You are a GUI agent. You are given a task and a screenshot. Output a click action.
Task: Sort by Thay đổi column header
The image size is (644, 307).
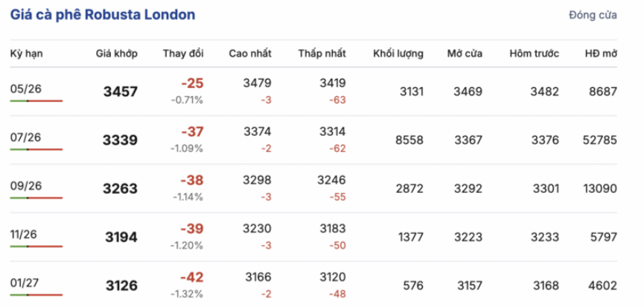click(x=183, y=54)
